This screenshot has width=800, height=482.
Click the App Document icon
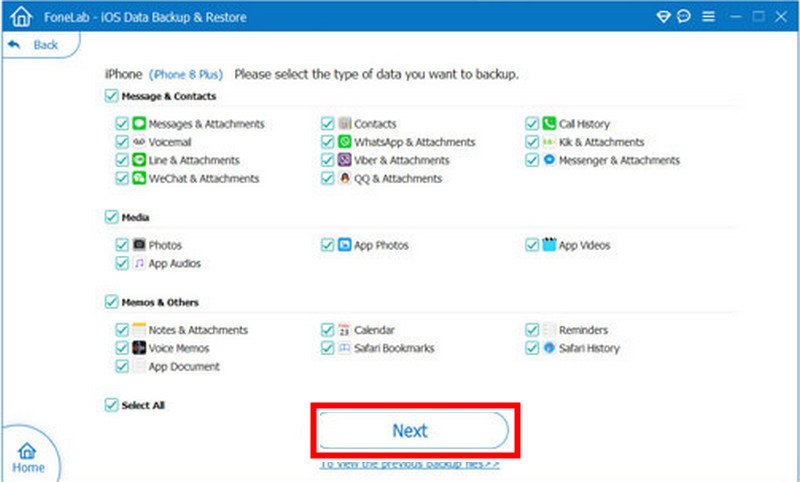tap(139, 366)
